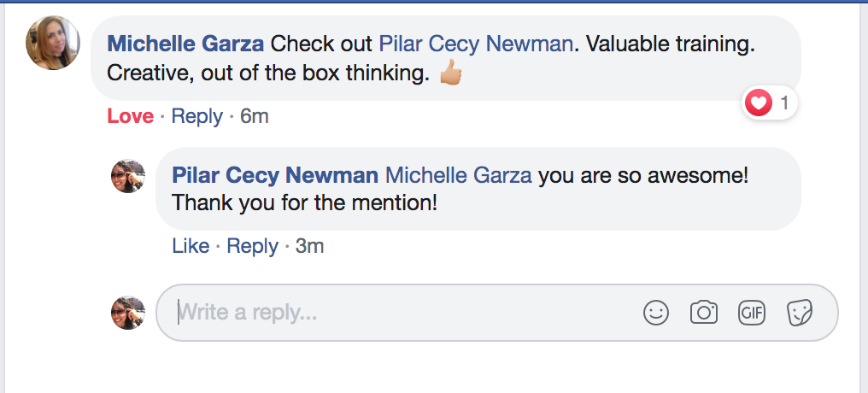
Task: Click the 3m reply timestamp
Action: coord(309,246)
